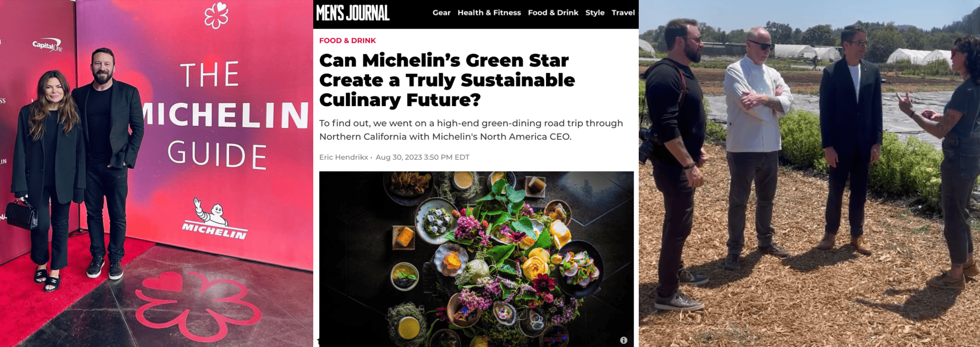Go to the Food & Drink nav item
Image resolution: width=980 pixels, height=347 pixels.
tap(553, 13)
